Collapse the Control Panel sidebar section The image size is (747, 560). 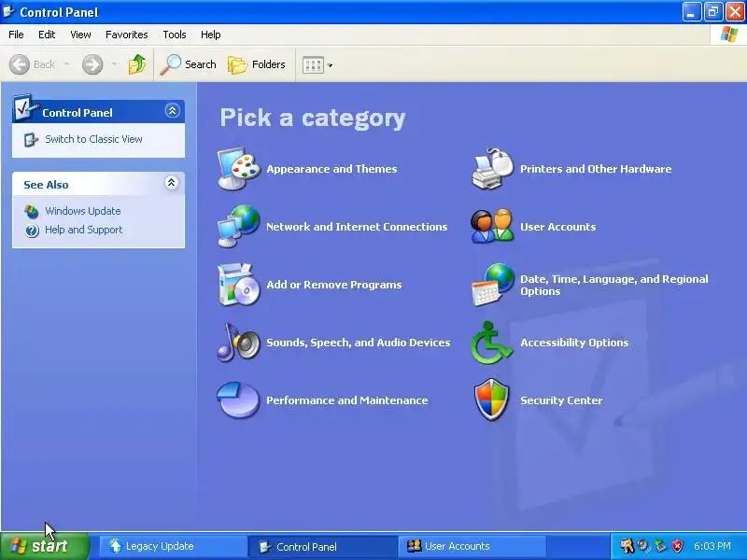172,111
